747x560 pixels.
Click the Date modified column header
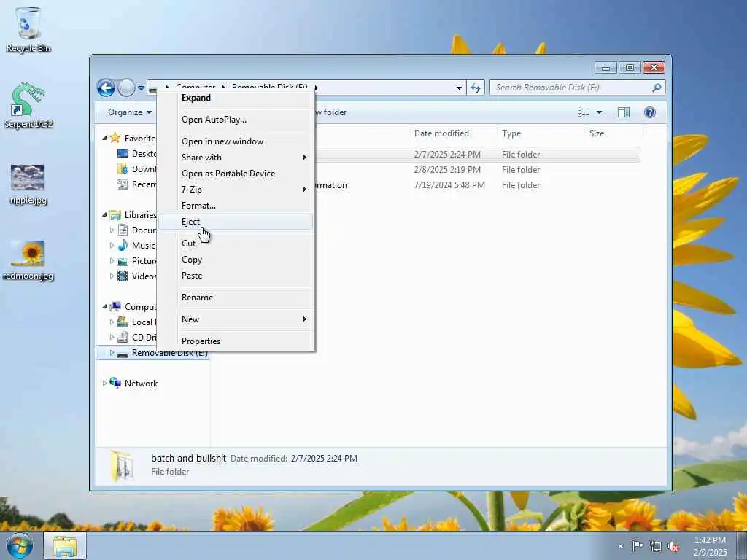coord(441,133)
